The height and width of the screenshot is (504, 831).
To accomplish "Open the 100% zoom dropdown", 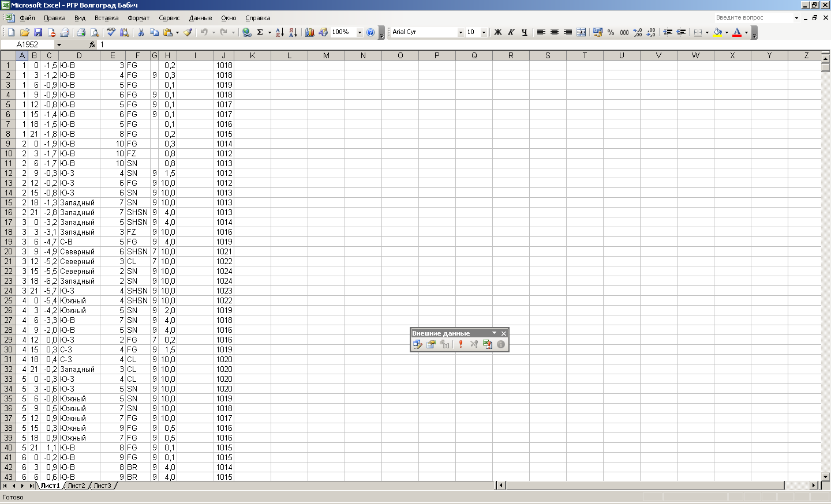I will (x=360, y=32).
